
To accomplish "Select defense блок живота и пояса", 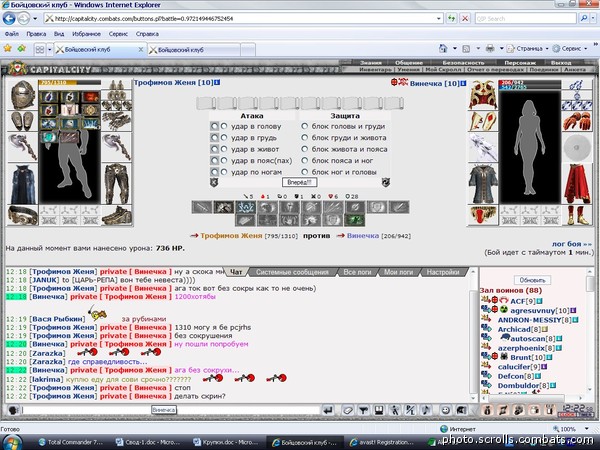I will [x=305, y=149].
